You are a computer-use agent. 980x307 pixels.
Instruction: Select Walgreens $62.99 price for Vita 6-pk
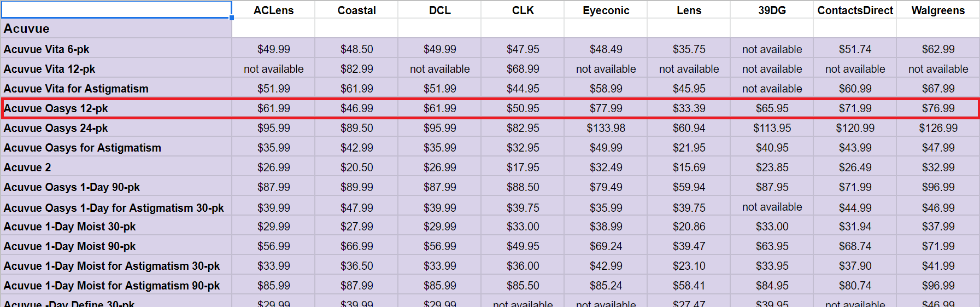pos(938,49)
